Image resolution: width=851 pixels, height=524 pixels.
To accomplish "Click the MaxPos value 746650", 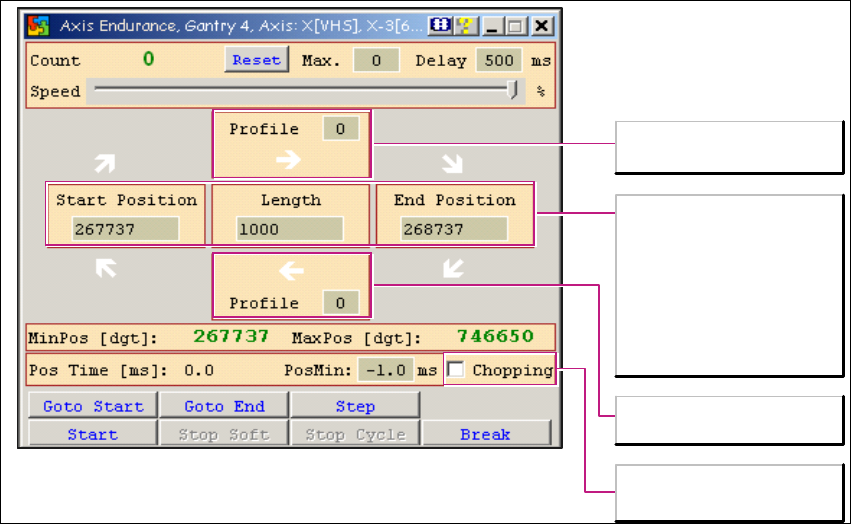I will 495,337.
